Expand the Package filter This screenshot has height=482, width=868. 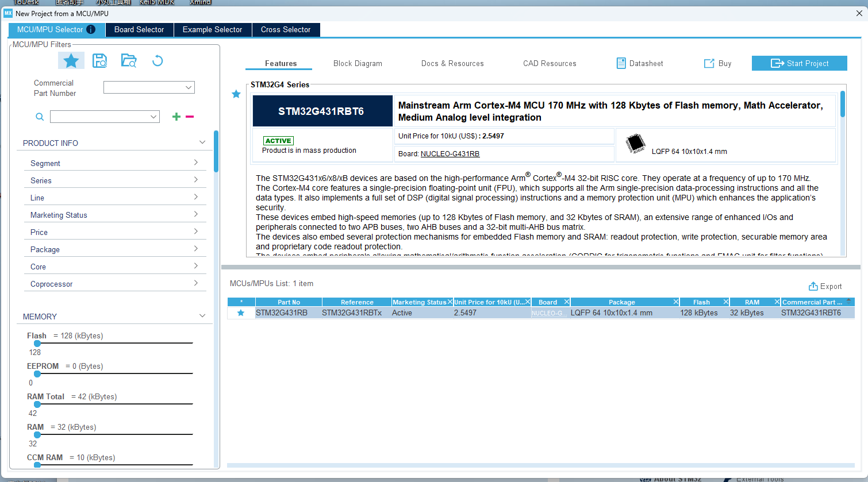click(195, 249)
